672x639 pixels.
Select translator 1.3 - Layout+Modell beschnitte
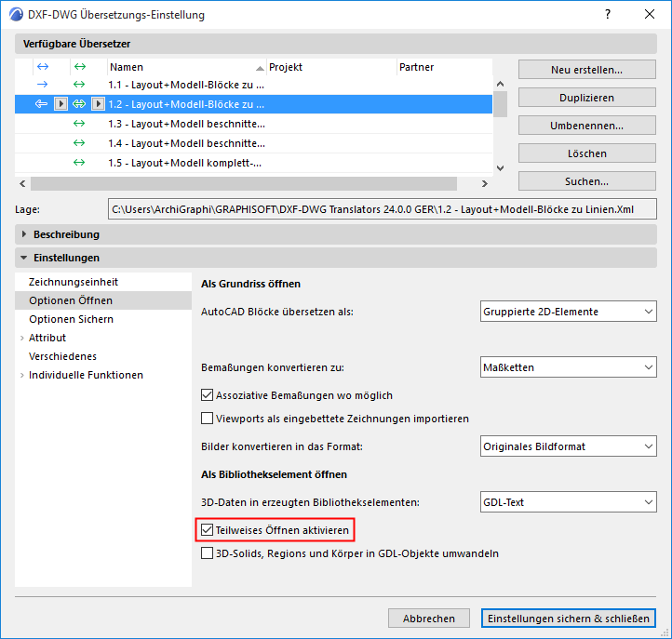pyautogui.click(x=253, y=124)
